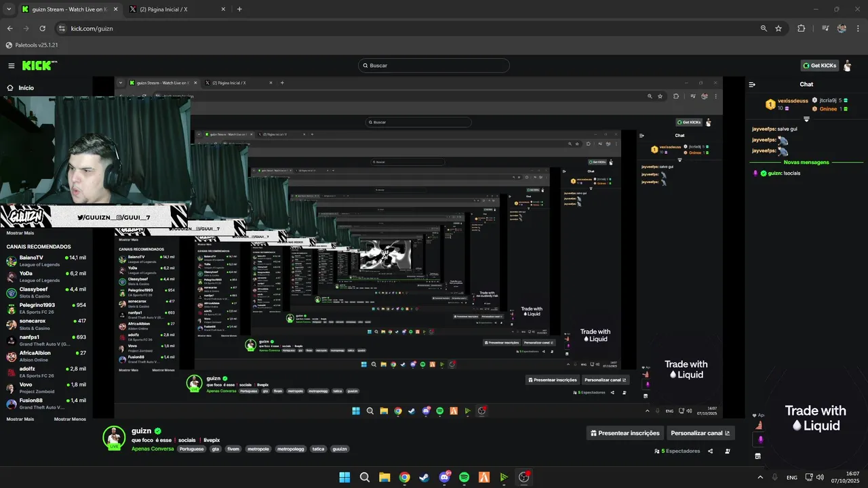Open the Chrome profile avatar
This screenshot has height=488, width=868.
click(x=842, y=28)
